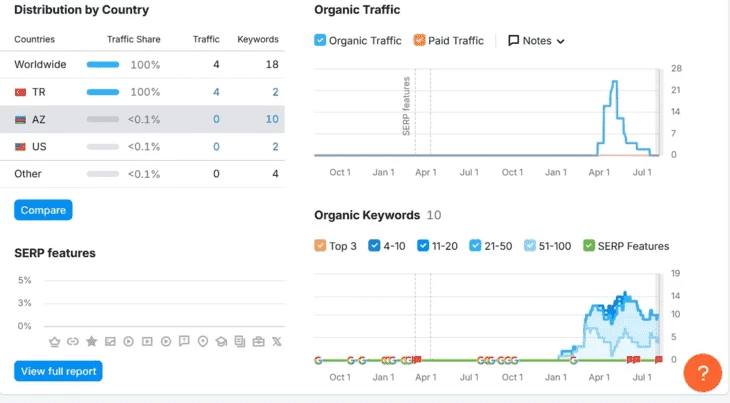Click the AZ country code label
Image resolution: width=730 pixels, height=403 pixels.
point(39,120)
